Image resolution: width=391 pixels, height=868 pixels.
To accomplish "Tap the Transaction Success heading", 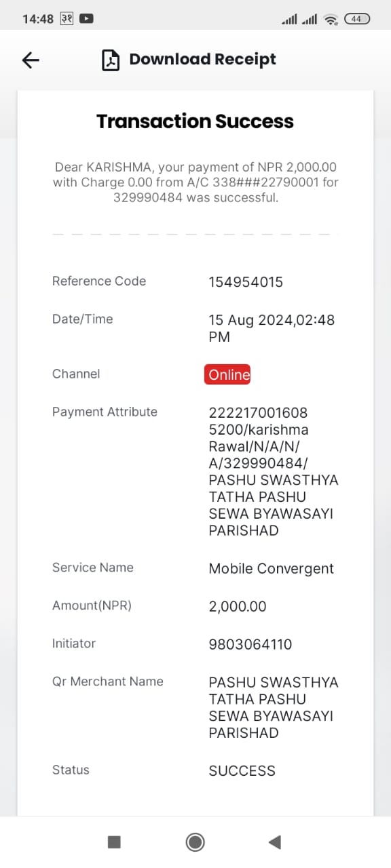I will pyautogui.click(x=195, y=121).
